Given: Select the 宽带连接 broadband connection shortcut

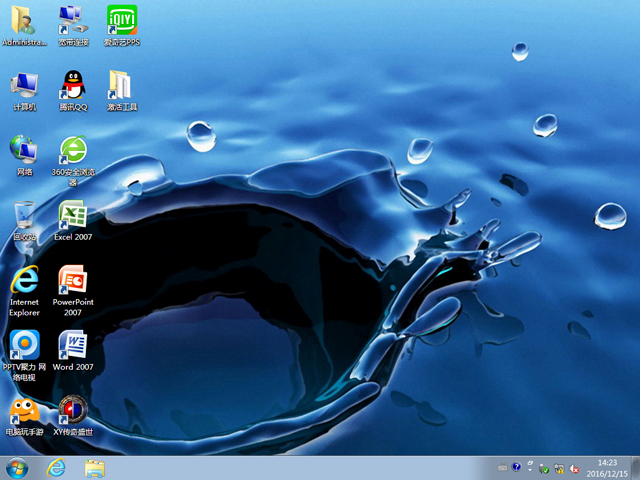Looking at the screenshot, I should [x=73, y=21].
